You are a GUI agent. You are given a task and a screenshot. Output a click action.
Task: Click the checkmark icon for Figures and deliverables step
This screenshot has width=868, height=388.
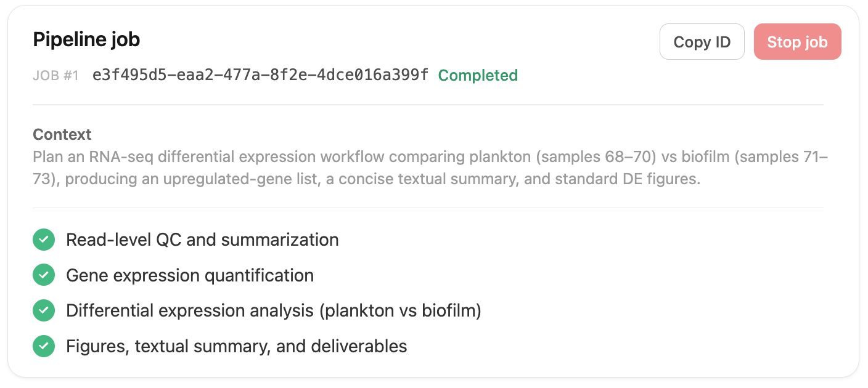coord(44,346)
